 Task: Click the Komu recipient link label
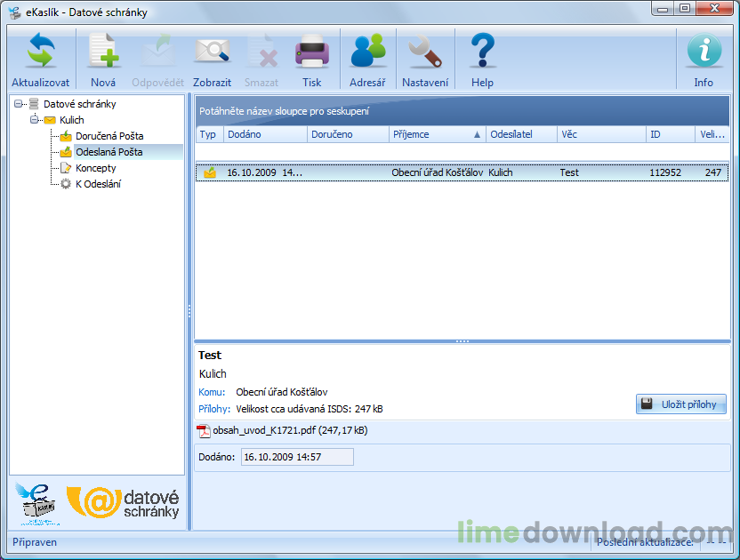(212, 392)
